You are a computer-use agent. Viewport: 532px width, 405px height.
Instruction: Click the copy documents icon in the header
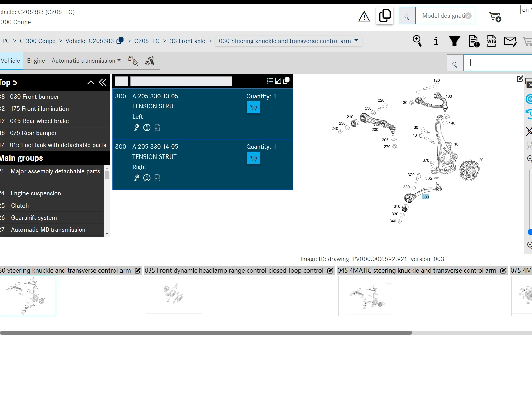(385, 15)
